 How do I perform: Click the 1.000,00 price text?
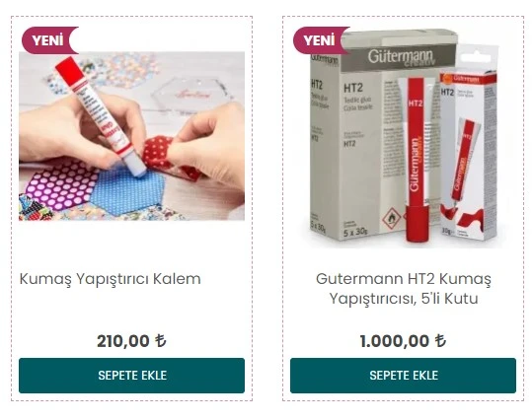click(395, 341)
